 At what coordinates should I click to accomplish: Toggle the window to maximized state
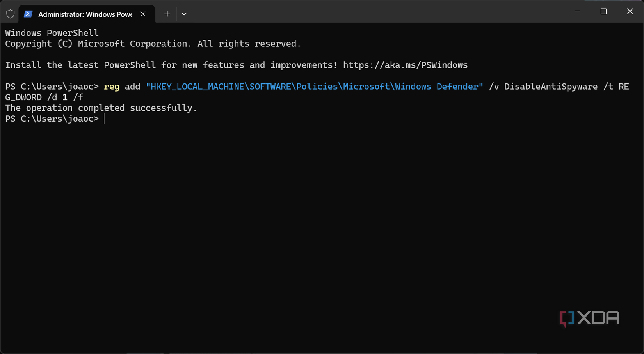[x=603, y=11]
